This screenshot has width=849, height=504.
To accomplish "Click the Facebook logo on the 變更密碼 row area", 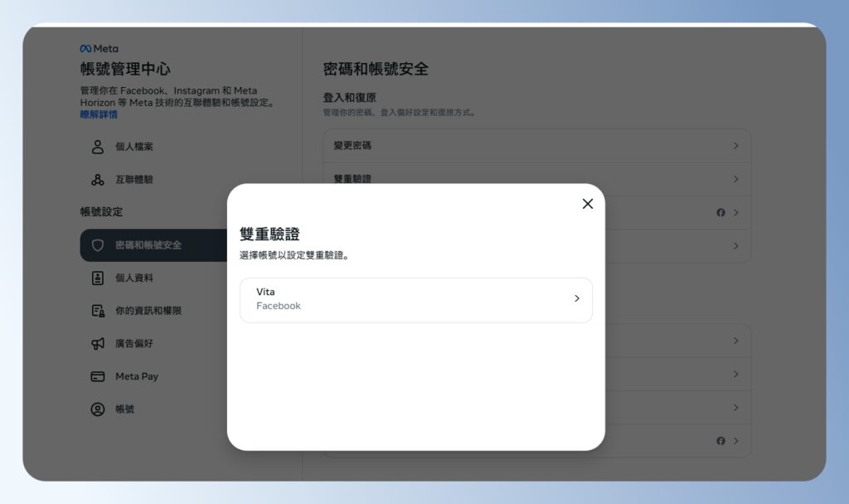I will click(720, 212).
